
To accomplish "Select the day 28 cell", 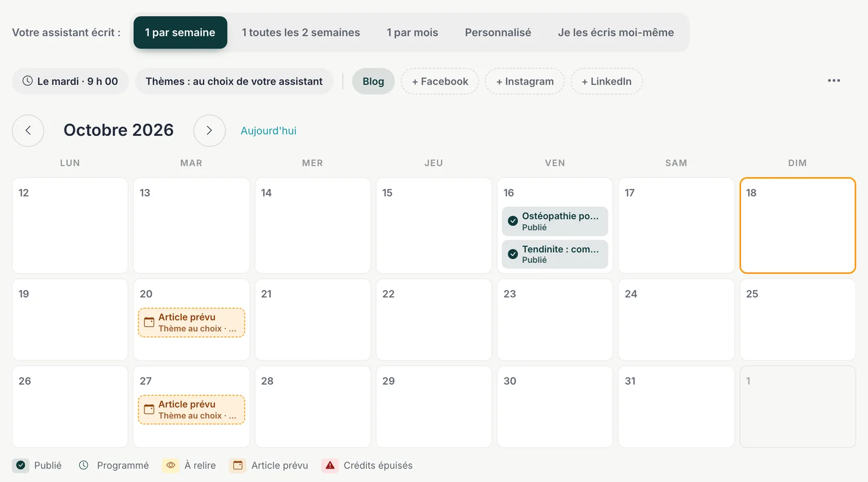I will pyautogui.click(x=312, y=407).
